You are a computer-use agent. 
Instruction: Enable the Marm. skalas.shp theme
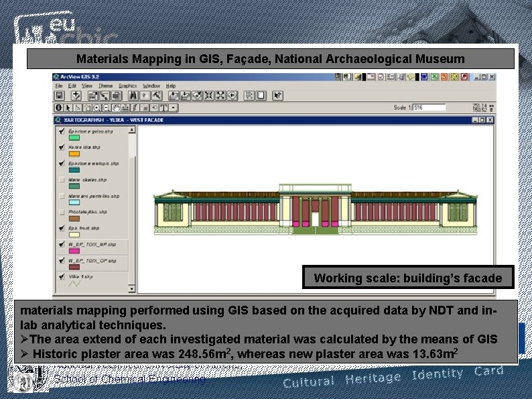(62, 180)
